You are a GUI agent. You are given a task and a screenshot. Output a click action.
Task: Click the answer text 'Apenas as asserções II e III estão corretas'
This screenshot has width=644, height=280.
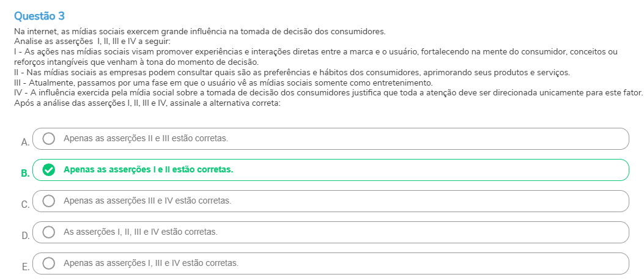(146, 139)
